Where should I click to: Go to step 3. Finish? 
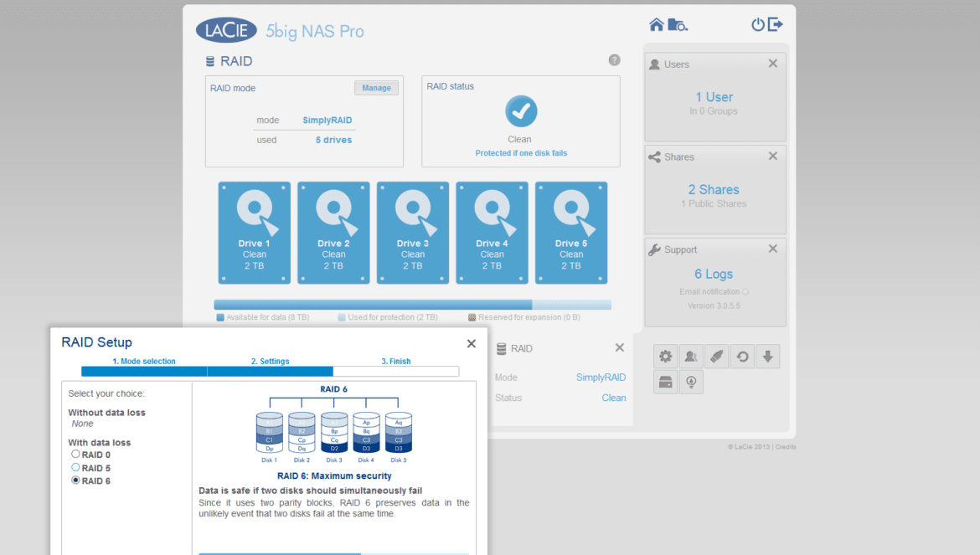coord(395,361)
